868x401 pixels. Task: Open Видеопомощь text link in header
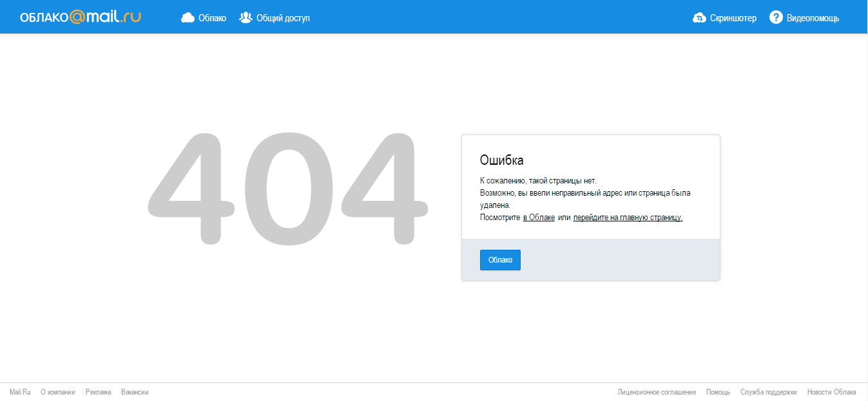click(x=813, y=18)
